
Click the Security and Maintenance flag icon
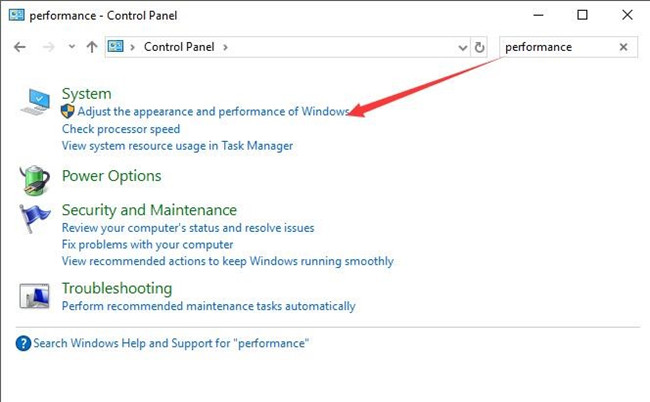point(34,218)
